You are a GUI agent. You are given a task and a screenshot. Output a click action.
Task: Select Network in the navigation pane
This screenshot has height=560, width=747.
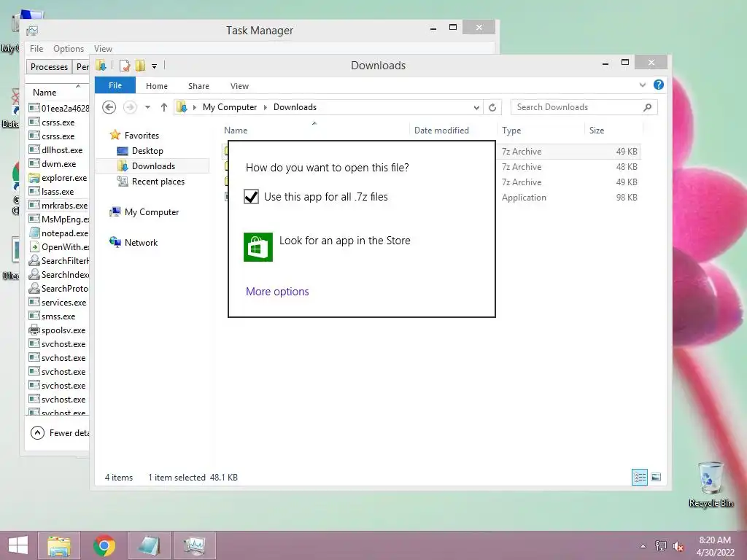coord(141,242)
